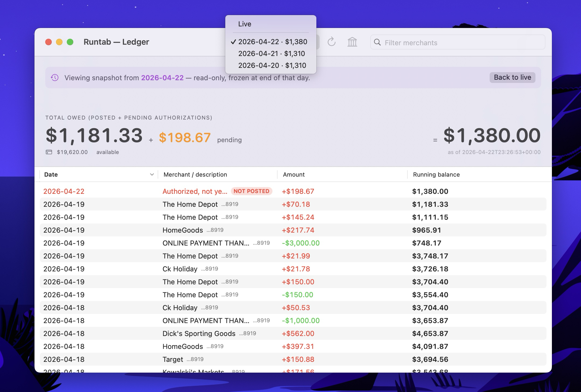Image resolution: width=581 pixels, height=392 pixels.
Task: Select The Home Depot +$70.18 row
Action: point(293,204)
